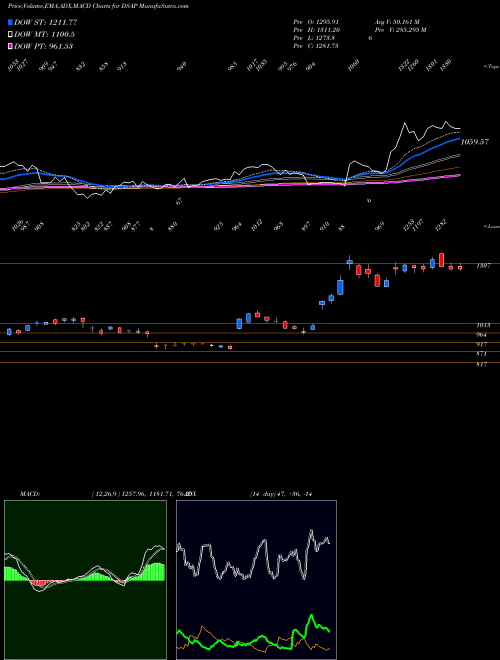
Task: Click the 964 support level label
Action: (481, 335)
